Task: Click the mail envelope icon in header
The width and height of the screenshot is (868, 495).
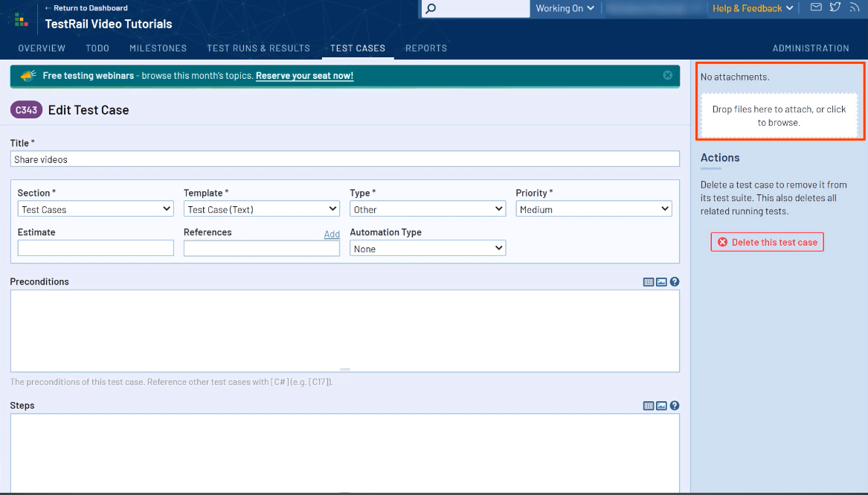Action: (x=816, y=8)
